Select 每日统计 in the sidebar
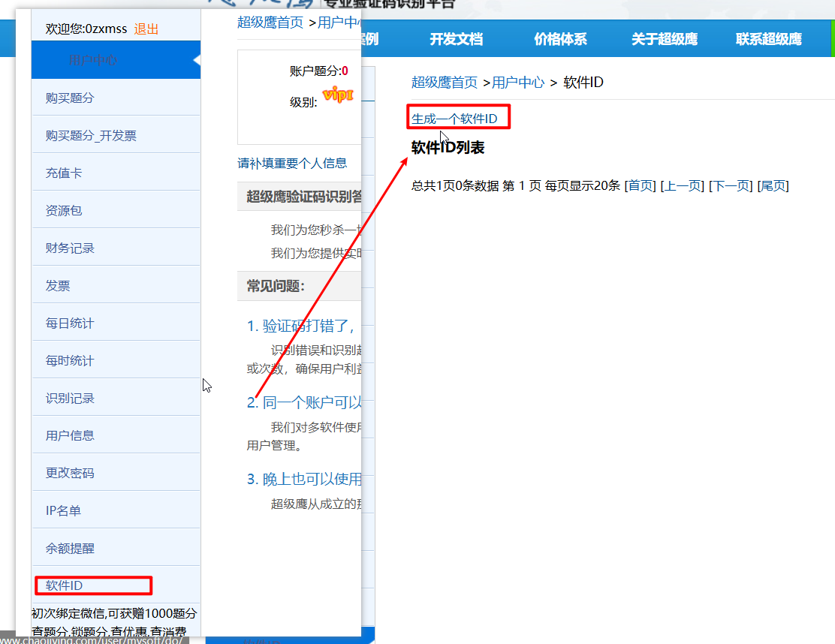Viewport: 835px width, 644px height. [70, 324]
